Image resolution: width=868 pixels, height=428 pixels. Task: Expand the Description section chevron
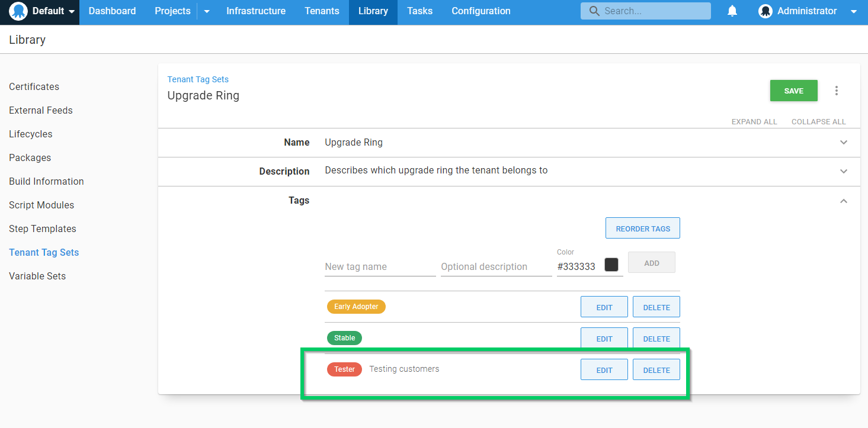(x=844, y=172)
